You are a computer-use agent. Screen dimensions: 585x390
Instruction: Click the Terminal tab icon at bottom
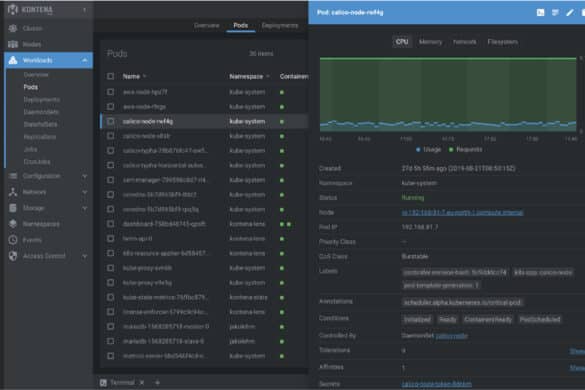click(103, 383)
